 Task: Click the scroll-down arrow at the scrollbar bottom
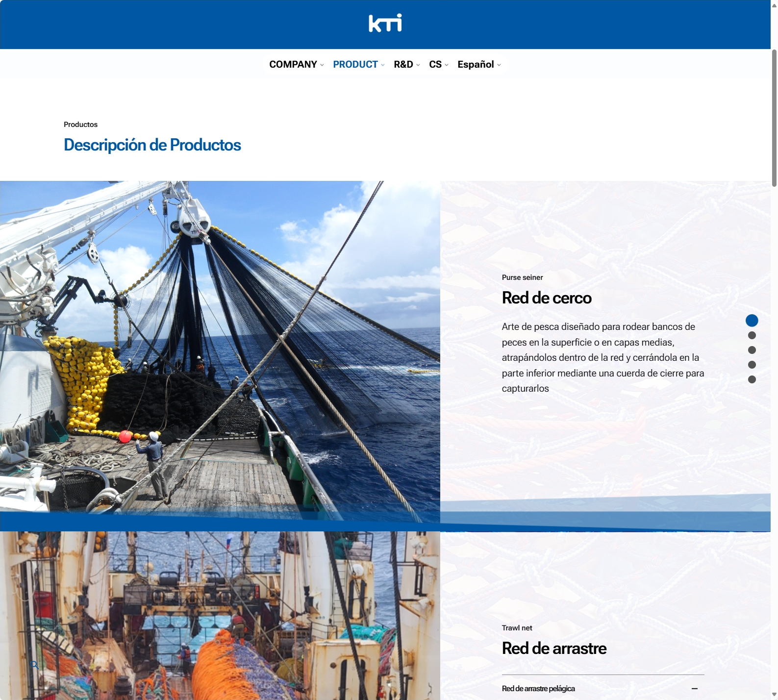(774, 696)
